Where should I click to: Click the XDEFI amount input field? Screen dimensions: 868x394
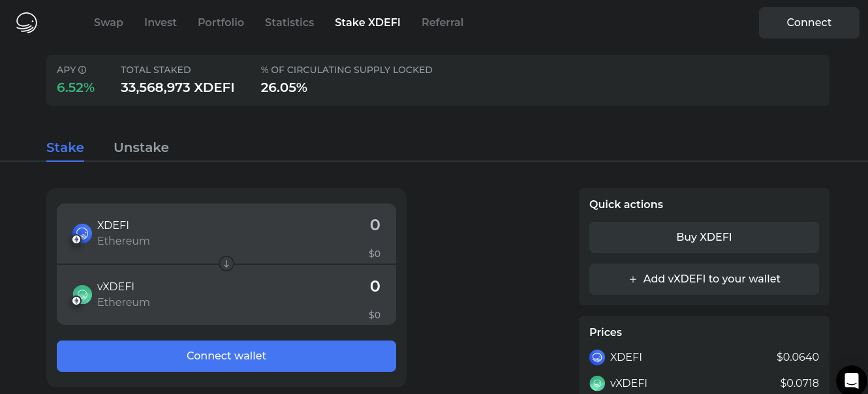pos(339,225)
